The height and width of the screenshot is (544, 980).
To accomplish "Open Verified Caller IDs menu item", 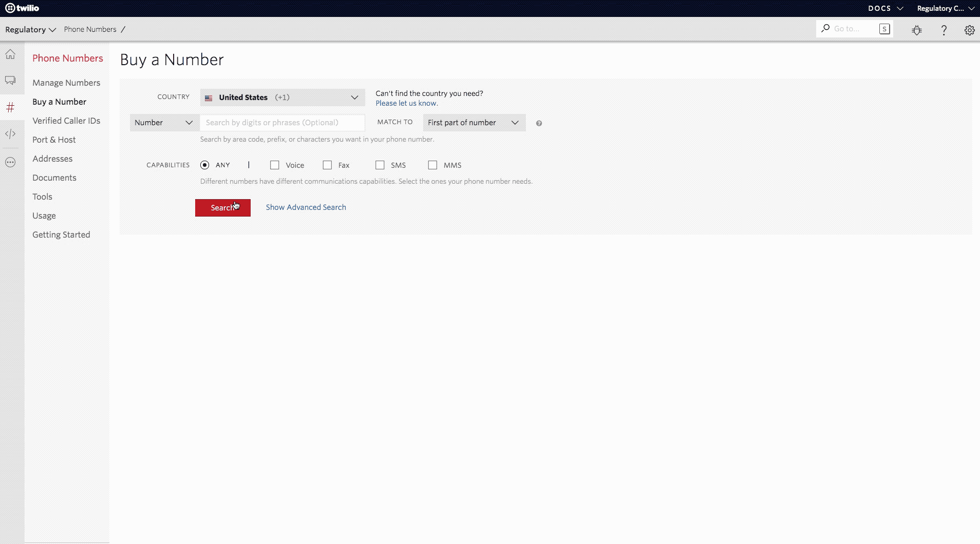I will (x=66, y=121).
